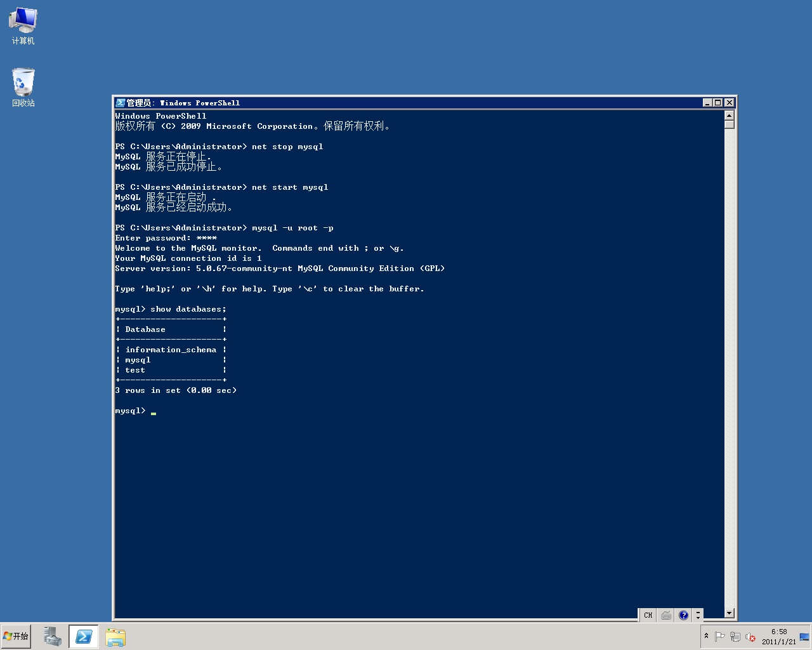Click the vertical scrollbar thumb
This screenshot has width=812, height=650.
coord(730,124)
